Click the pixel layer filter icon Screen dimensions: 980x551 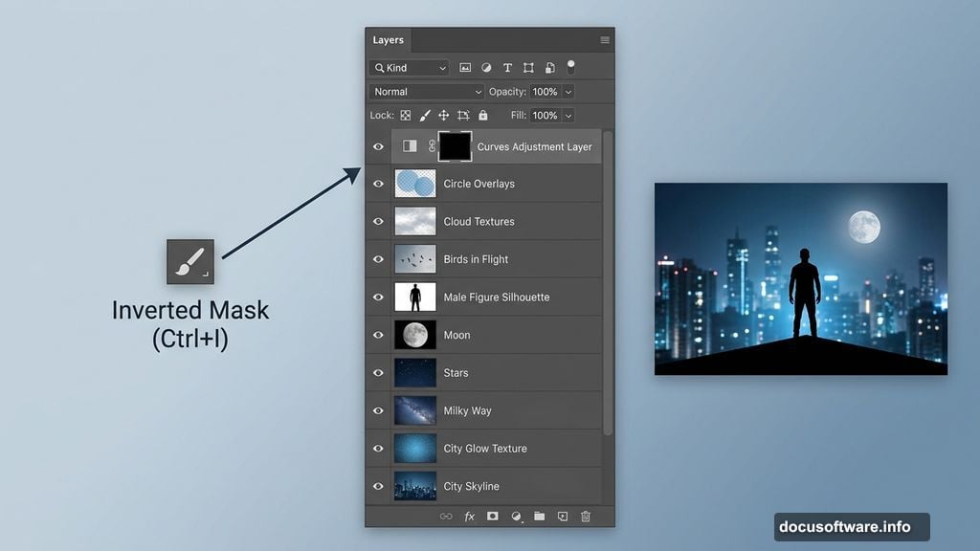[466, 68]
